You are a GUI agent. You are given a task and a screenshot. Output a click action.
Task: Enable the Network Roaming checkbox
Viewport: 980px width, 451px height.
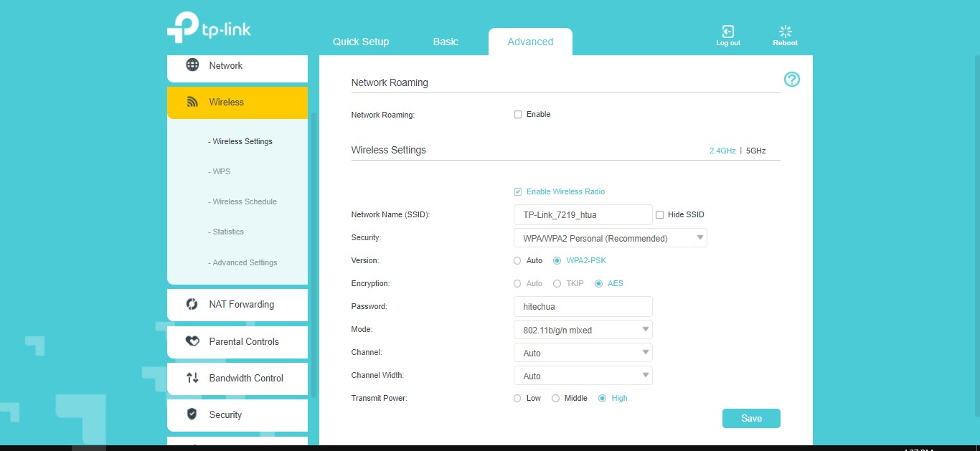(x=518, y=115)
